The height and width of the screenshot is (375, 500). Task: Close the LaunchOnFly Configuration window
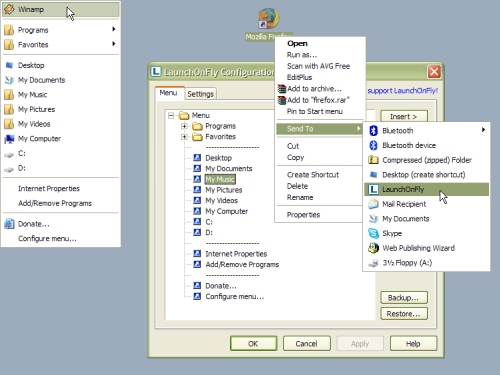pos(434,72)
